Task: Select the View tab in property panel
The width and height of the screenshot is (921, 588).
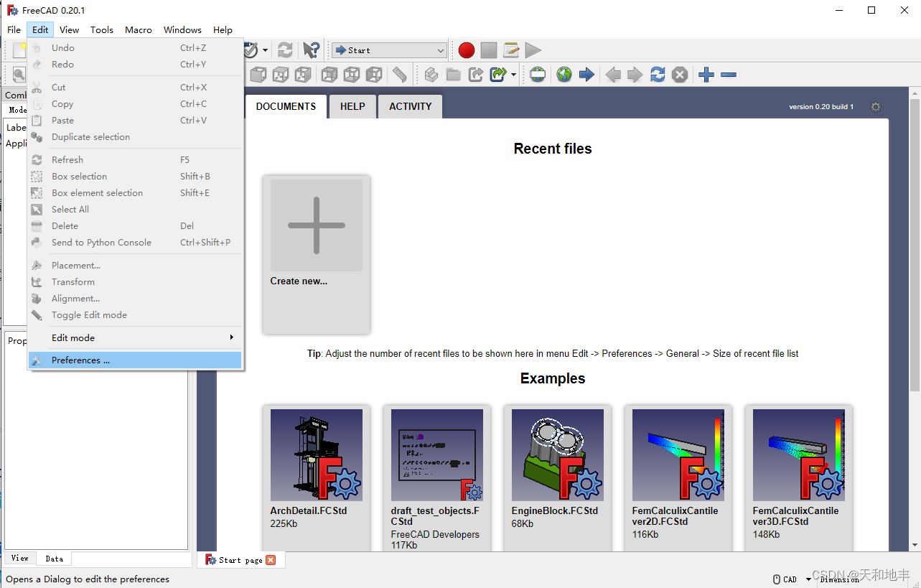Action: [20, 558]
